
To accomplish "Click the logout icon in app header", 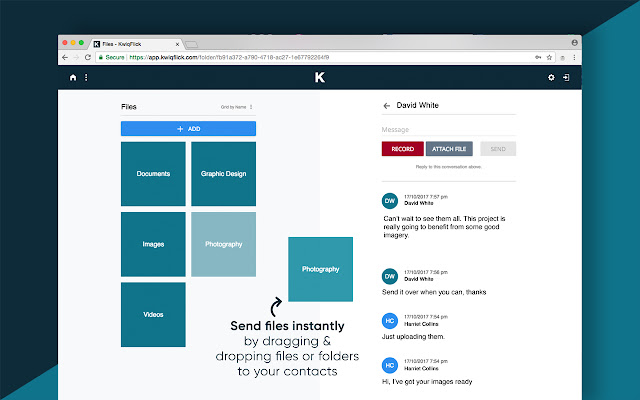I will (x=566, y=78).
